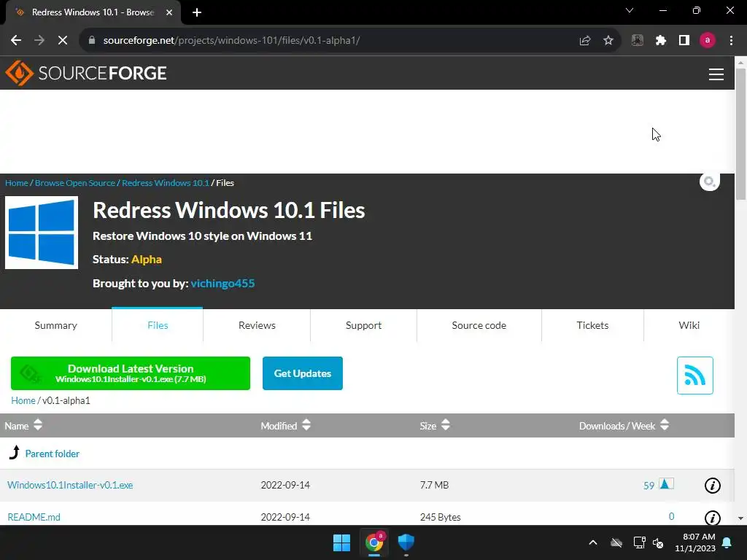Open the Tickets tab

click(592, 325)
